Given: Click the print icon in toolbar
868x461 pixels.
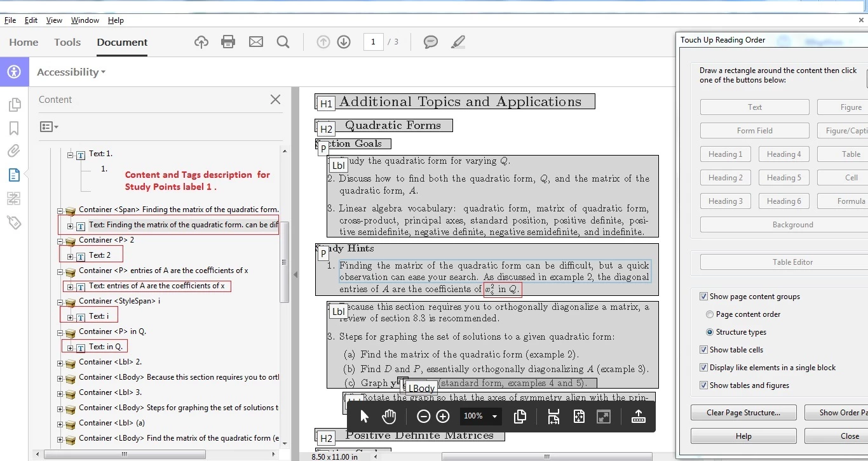Looking at the screenshot, I should [228, 42].
